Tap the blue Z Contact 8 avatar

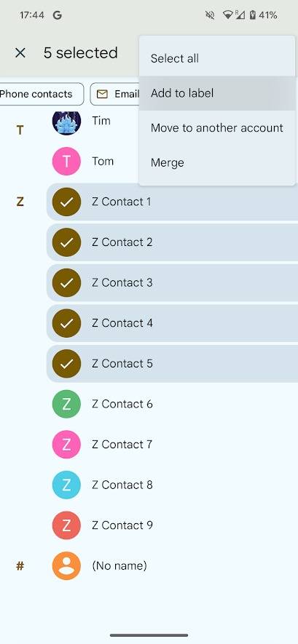point(66,485)
